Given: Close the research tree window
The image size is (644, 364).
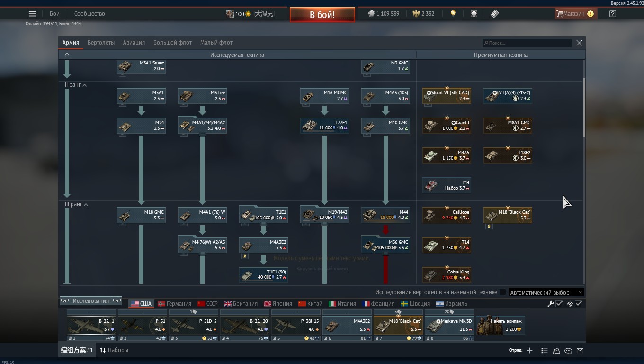Looking at the screenshot, I should tap(579, 43).
